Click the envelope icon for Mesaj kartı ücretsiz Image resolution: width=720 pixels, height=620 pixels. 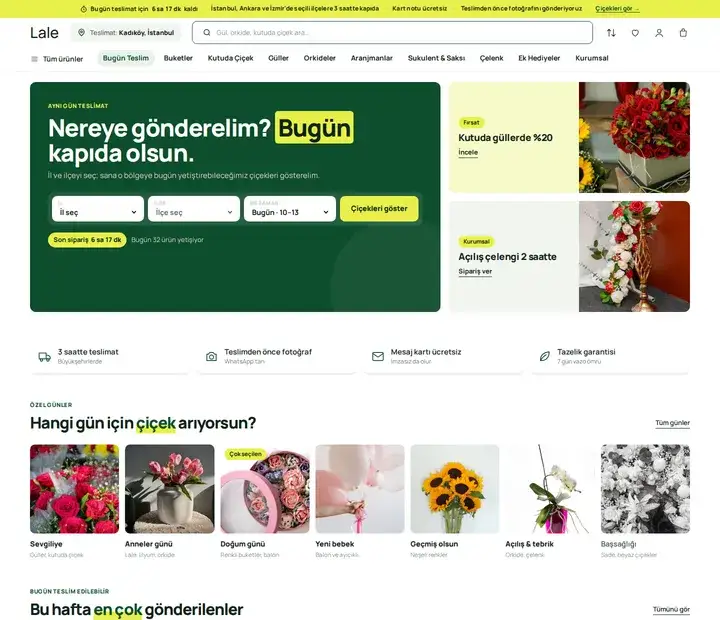378,357
